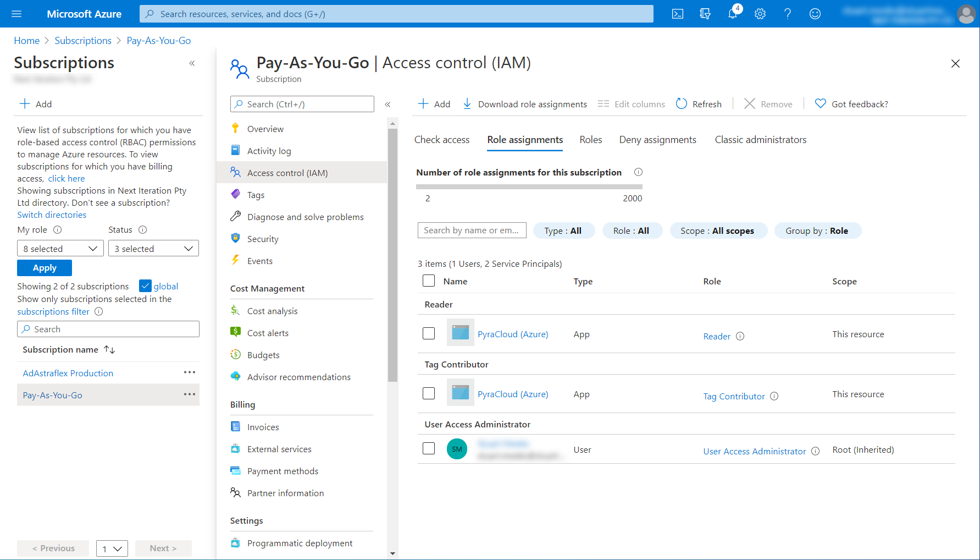Open the notifications bell
The image size is (980, 560).
[x=733, y=14]
